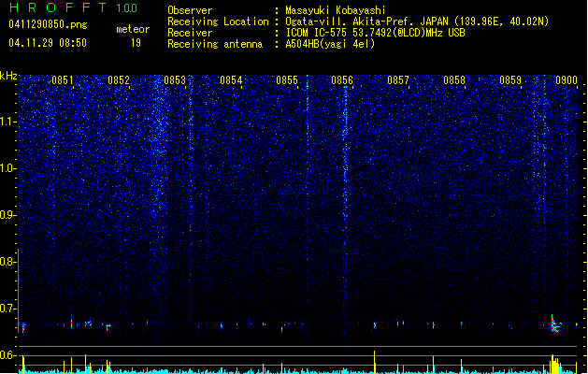Viewport: 588px width, 374px height.
Task: Click the kHz axis unit label
Action: 8,76
